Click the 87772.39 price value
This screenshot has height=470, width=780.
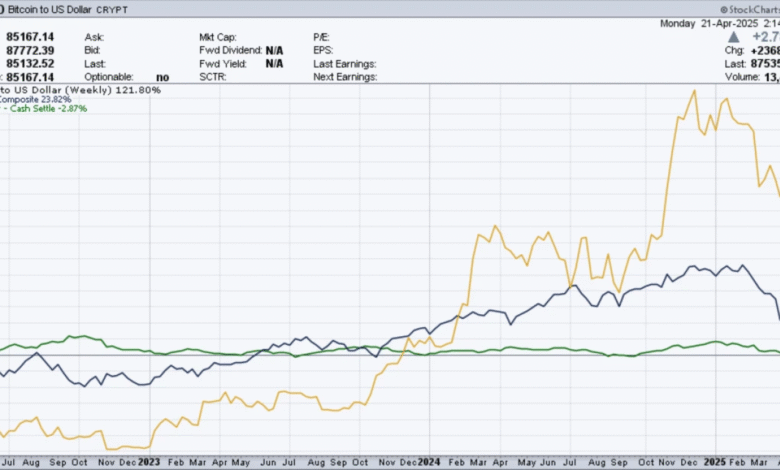(30, 50)
